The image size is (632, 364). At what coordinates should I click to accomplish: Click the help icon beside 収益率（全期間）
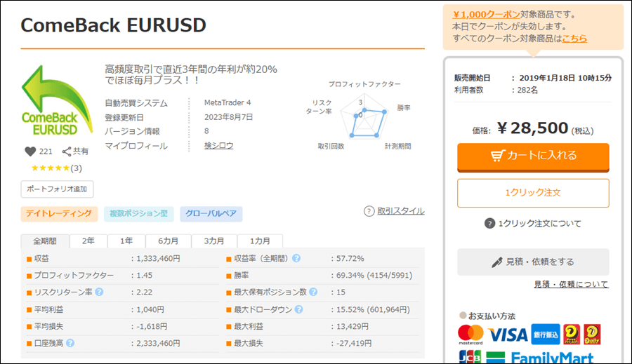click(x=296, y=258)
